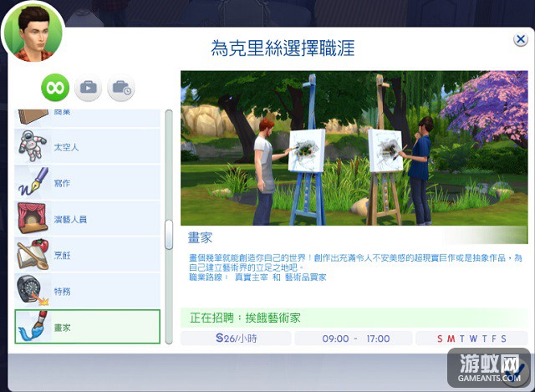Click the painter career preview image
This screenshot has height=392, width=535.
(x=354, y=148)
